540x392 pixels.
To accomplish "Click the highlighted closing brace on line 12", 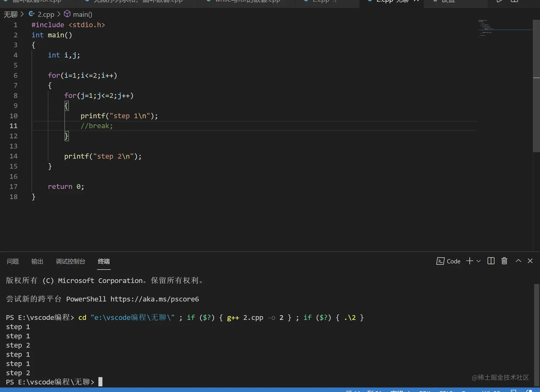I will click(66, 136).
